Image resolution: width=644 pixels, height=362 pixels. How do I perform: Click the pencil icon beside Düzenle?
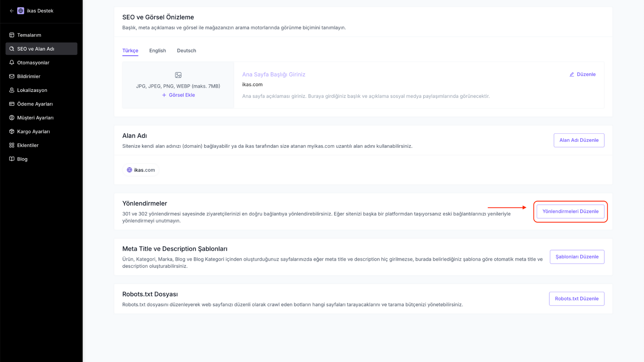click(572, 74)
